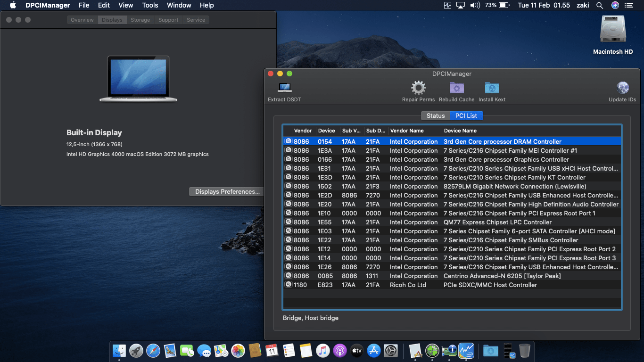Open the File menu

click(x=84, y=6)
